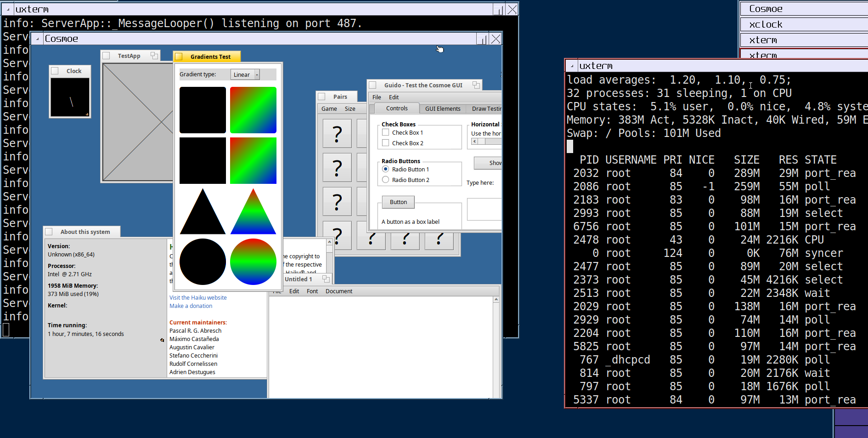Switch to the GUI Elements tab

point(443,109)
